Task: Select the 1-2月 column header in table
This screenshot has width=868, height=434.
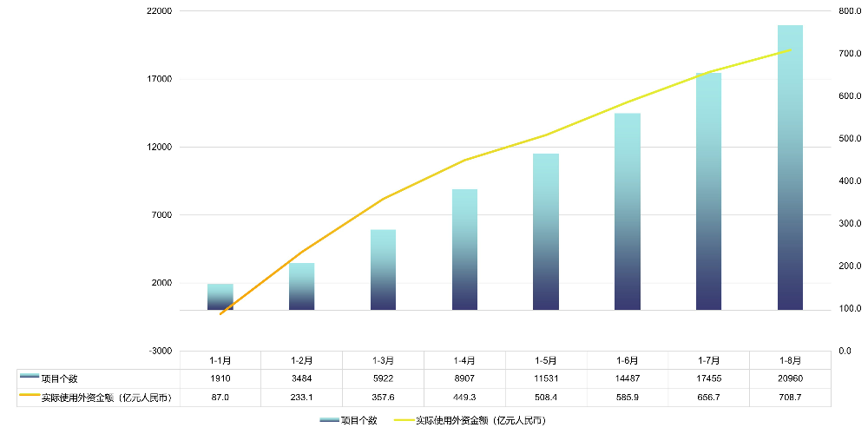Action: click(x=301, y=360)
